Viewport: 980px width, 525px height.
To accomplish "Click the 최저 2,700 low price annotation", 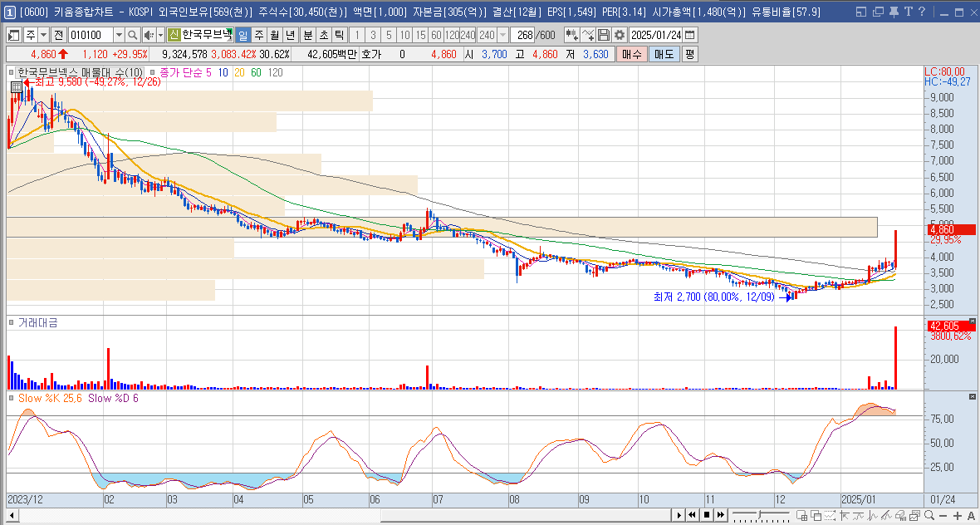I will pyautogui.click(x=713, y=297).
